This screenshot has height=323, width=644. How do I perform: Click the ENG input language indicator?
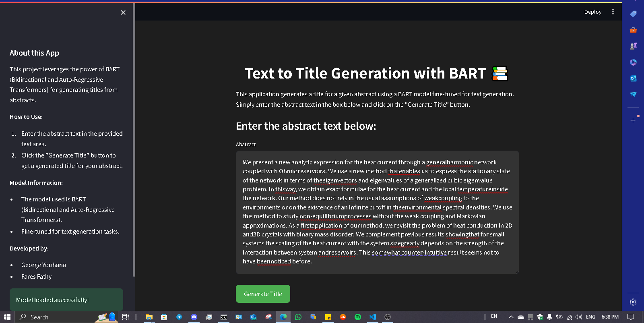590,317
